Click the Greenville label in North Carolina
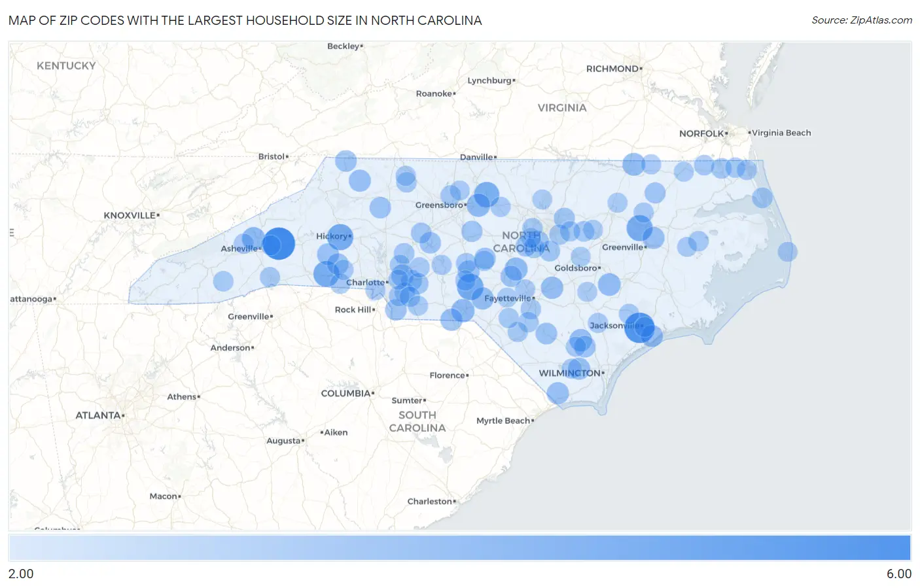Viewport: 920px width, 588px height. coord(622,247)
